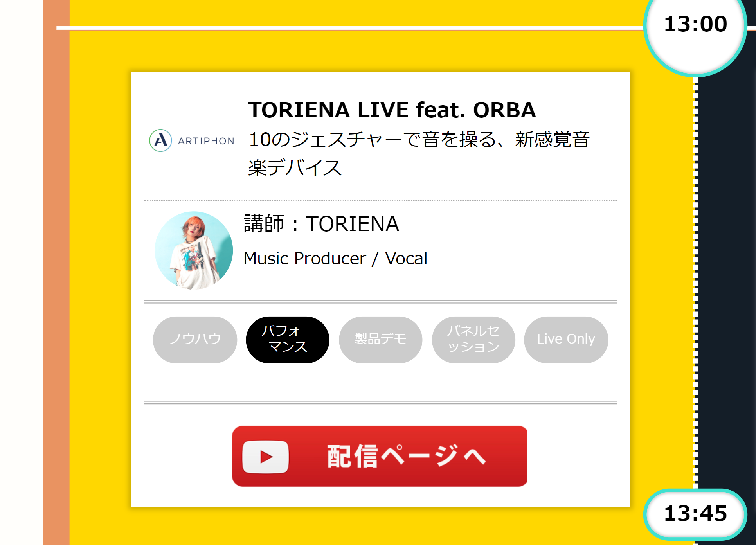Select the Live Only tag
The image size is (756, 545).
566,340
